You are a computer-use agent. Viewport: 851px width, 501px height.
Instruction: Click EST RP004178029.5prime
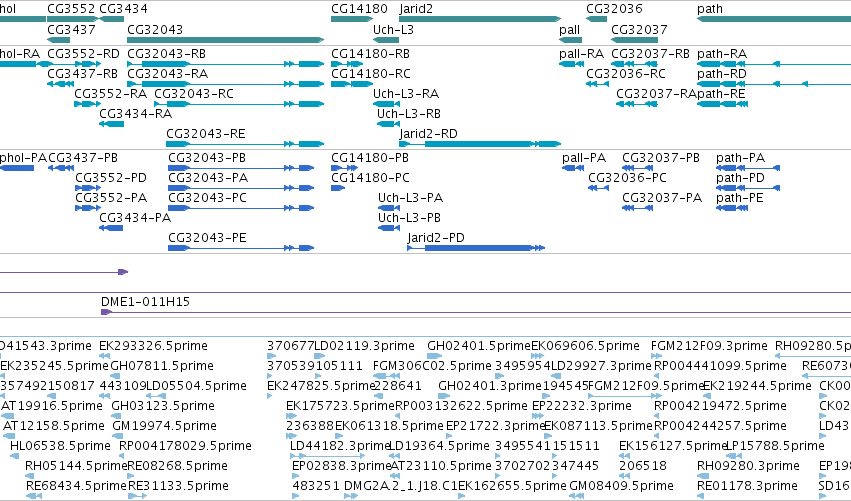tap(186, 446)
